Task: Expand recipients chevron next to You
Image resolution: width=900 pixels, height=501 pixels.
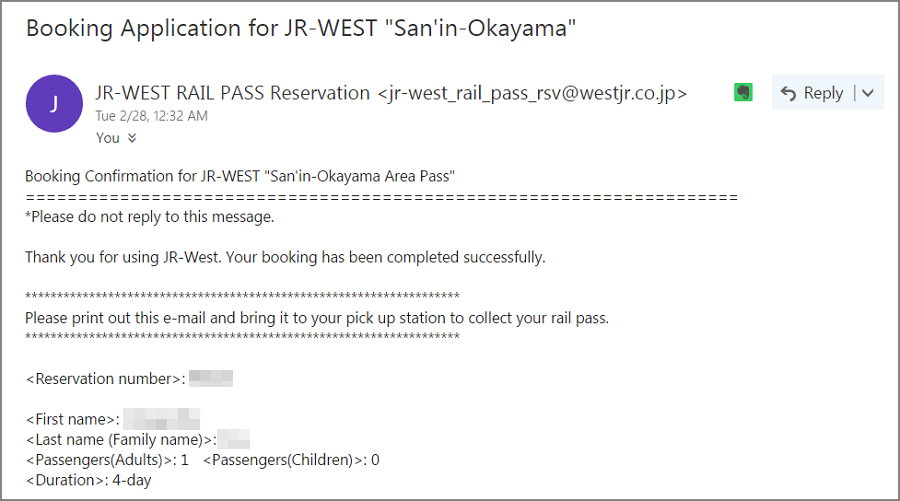Action: pos(132,139)
